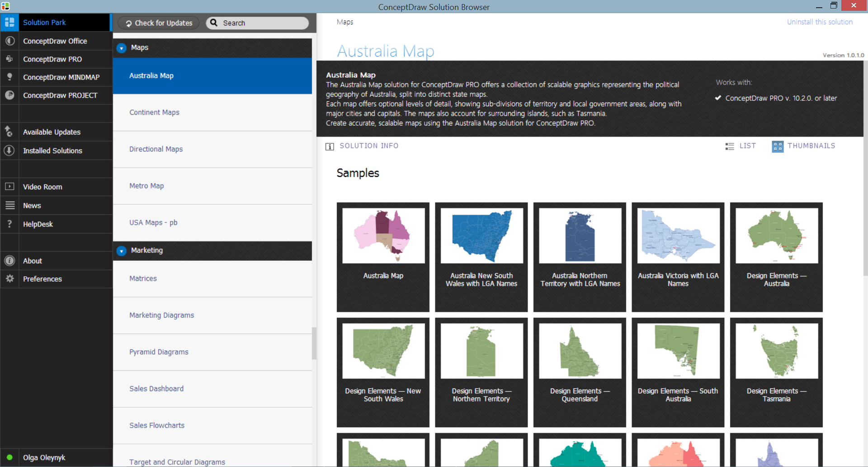Open Australia Northern Territory LGA sample
The image size is (868, 467).
pyautogui.click(x=580, y=257)
